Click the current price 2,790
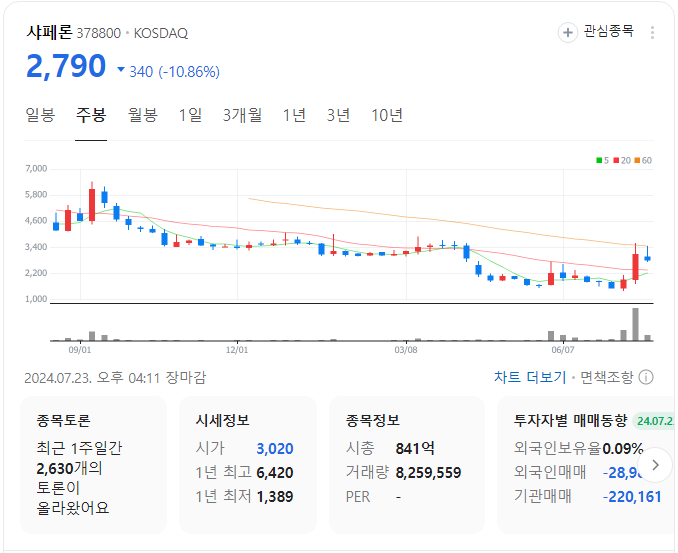This screenshot has width=678, height=553. [66, 67]
